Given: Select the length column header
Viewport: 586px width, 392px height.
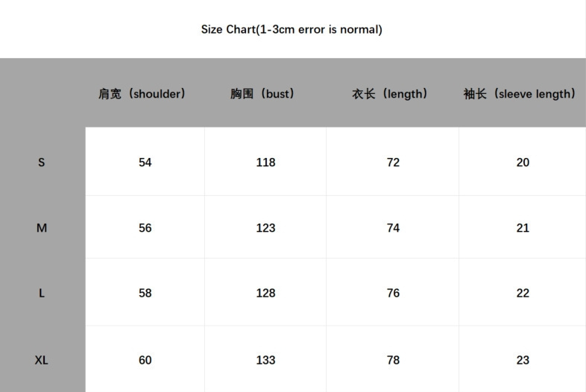Looking at the screenshot, I should [390, 93].
